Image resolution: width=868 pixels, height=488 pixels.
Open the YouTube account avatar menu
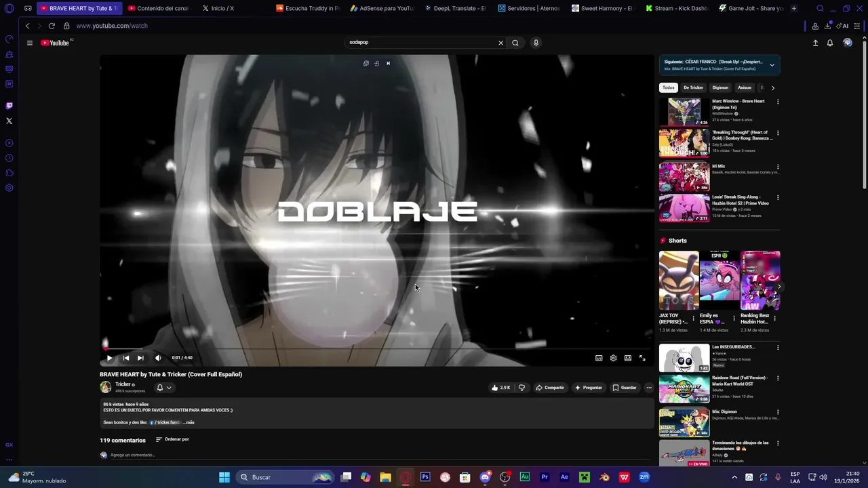pos(848,43)
